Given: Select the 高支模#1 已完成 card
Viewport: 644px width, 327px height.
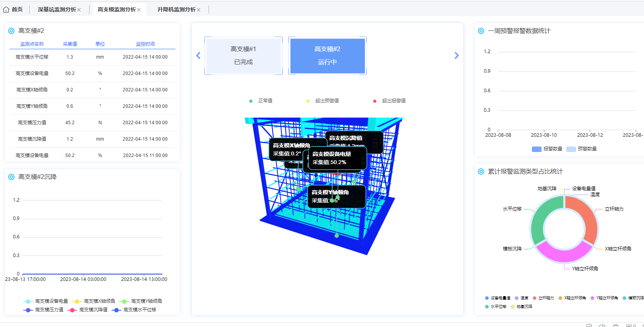Looking at the screenshot, I should click(243, 55).
